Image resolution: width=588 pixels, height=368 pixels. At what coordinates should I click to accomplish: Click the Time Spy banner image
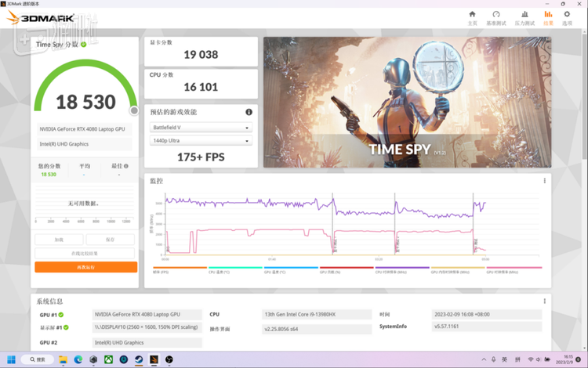(x=407, y=102)
